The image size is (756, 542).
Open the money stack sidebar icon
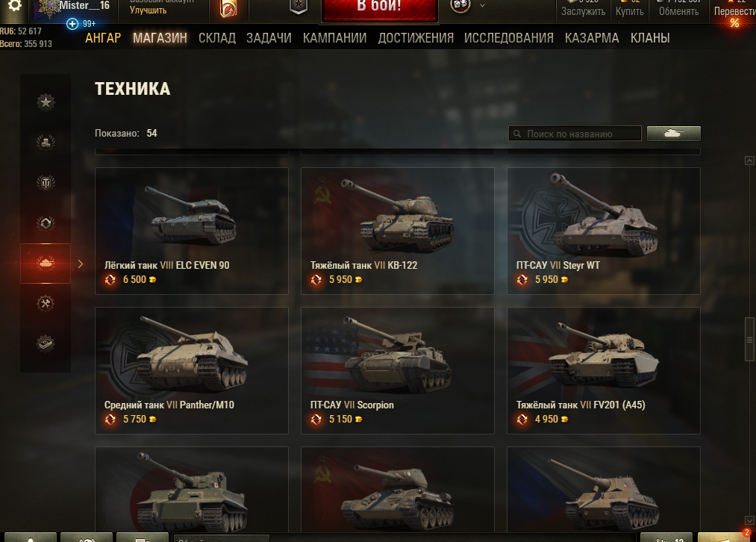[x=46, y=343]
